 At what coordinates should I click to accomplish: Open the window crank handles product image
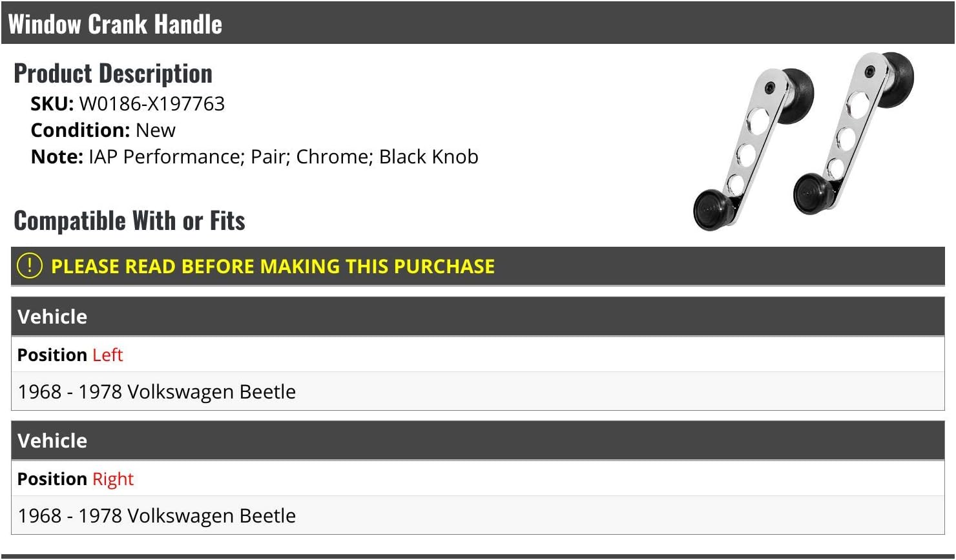[804, 141]
